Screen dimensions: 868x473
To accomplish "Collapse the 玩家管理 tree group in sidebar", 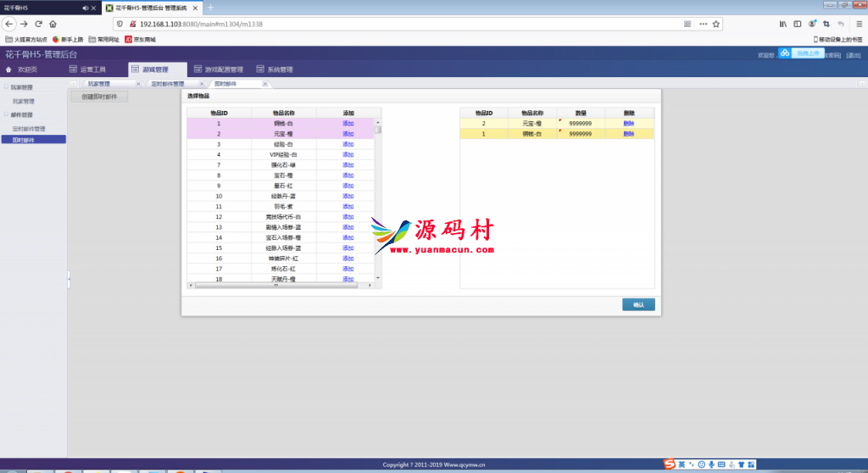I will [x=7, y=86].
